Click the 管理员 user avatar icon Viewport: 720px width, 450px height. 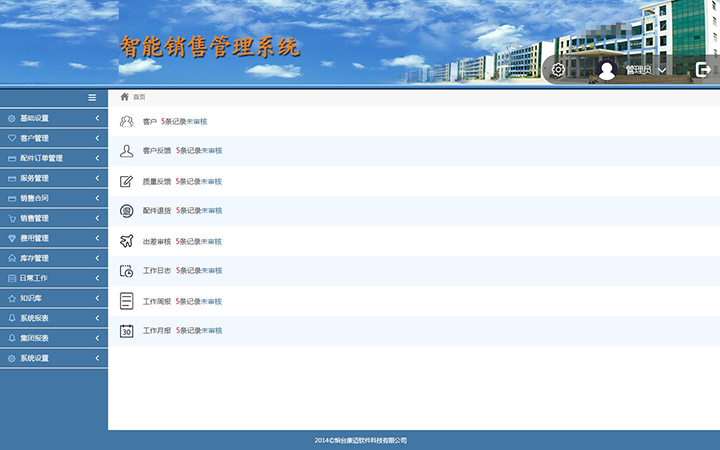pyautogui.click(x=607, y=70)
